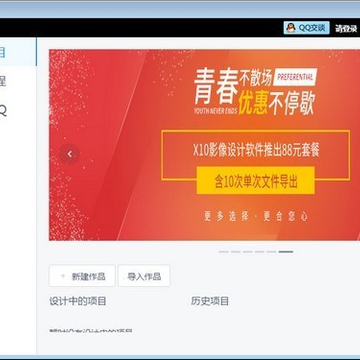The width and height of the screenshot is (360, 360).
Task: Click the 青春不散场 banner headline
Action: point(233,86)
